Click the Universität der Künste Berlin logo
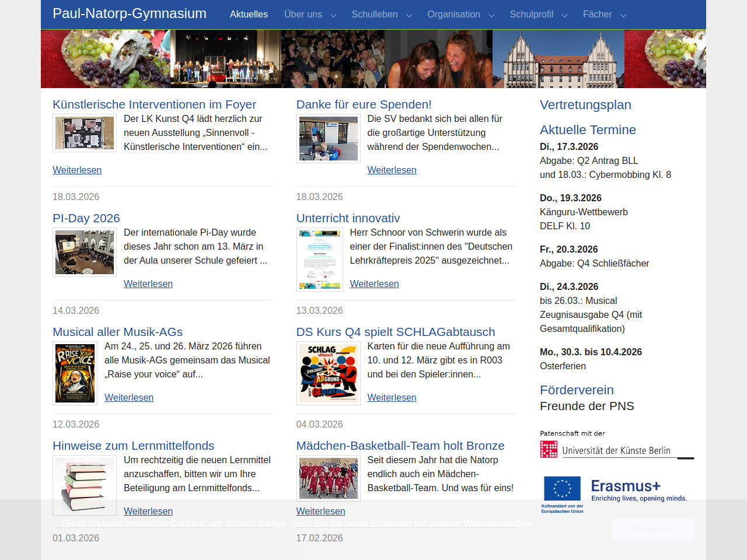 pyautogui.click(x=616, y=450)
